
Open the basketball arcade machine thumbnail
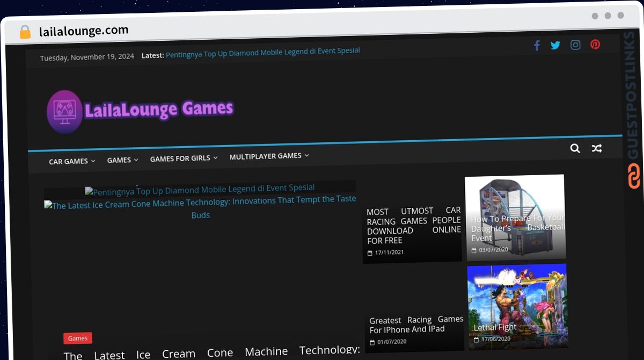[x=515, y=217]
